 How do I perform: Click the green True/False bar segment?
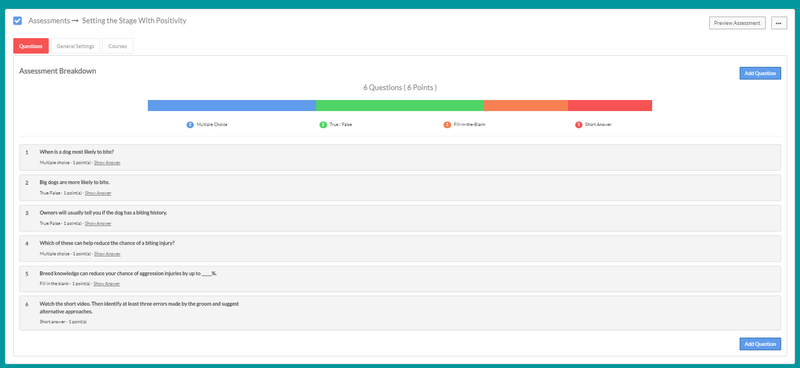tap(399, 106)
